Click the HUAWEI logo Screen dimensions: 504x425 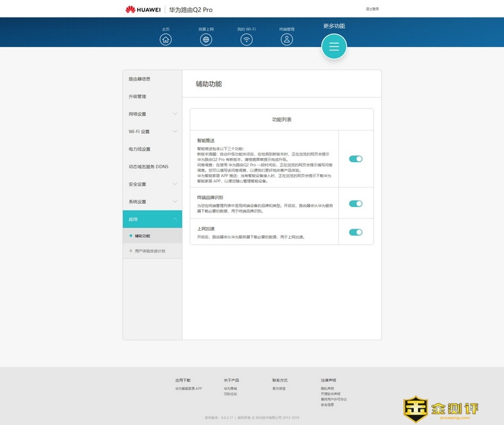(142, 9)
